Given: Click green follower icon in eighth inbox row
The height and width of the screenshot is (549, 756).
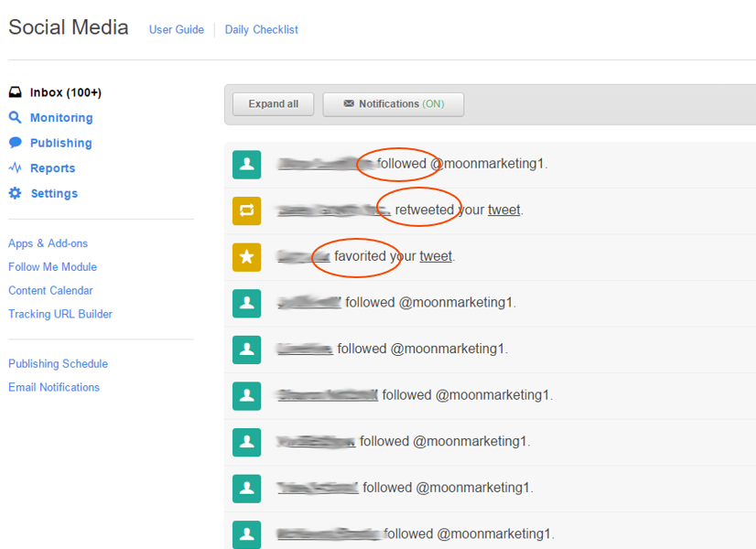Looking at the screenshot, I should [x=247, y=489].
